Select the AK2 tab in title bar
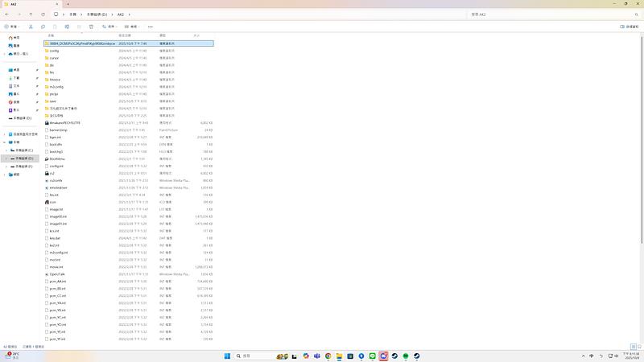Image resolution: width=644 pixels, height=362 pixels. point(24,4)
